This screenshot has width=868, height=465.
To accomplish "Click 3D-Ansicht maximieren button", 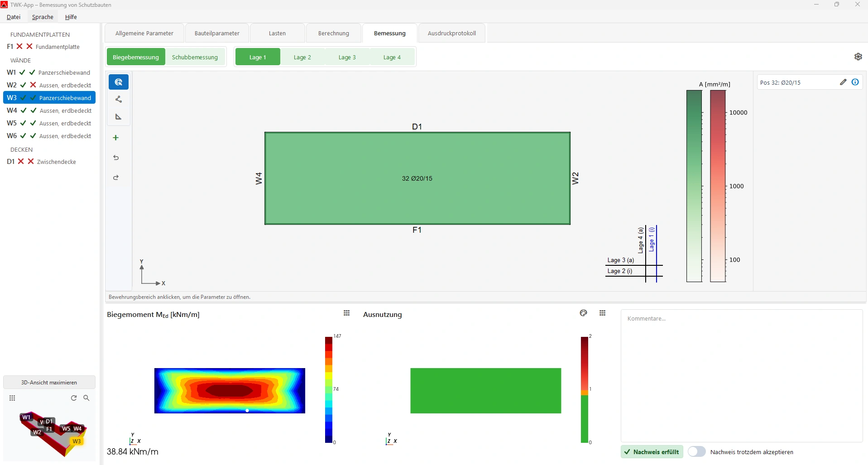I will pos(49,382).
